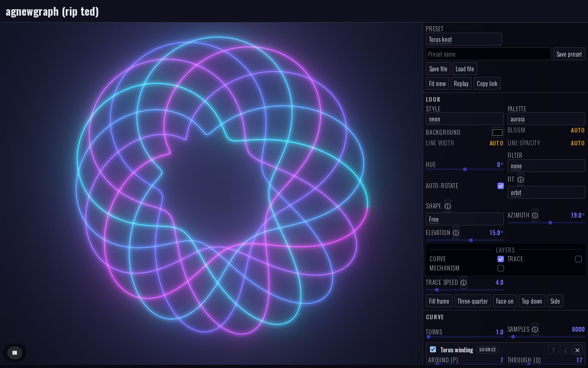588x368 pixels.
Task: Show info for the Shape option
Action: tap(447, 206)
